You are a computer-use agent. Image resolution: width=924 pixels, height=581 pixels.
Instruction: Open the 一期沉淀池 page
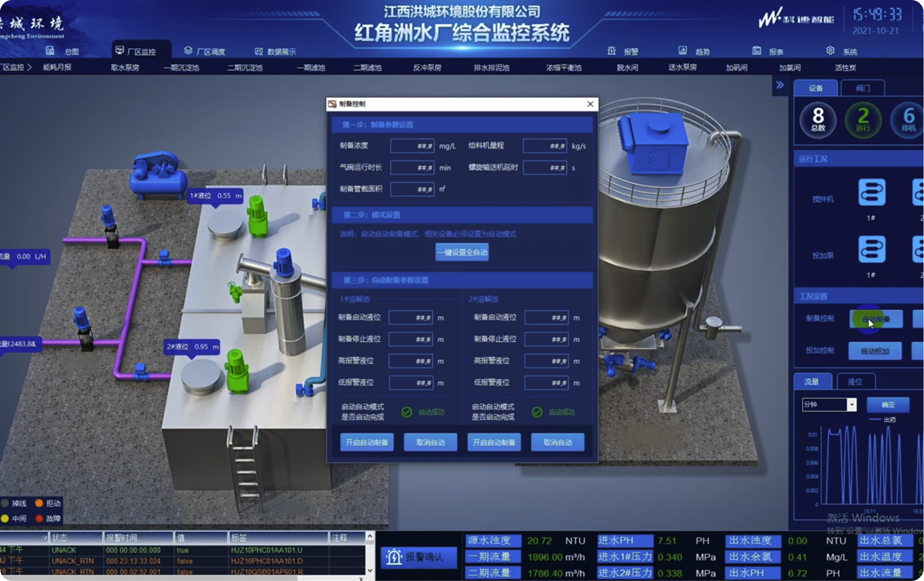pyautogui.click(x=181, y=68)
